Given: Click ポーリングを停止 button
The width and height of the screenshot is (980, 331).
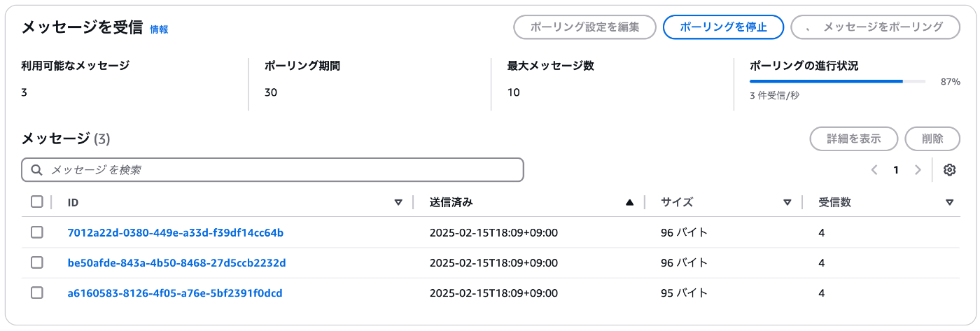Looking at the screenshot, I should (x=723, y=27).
